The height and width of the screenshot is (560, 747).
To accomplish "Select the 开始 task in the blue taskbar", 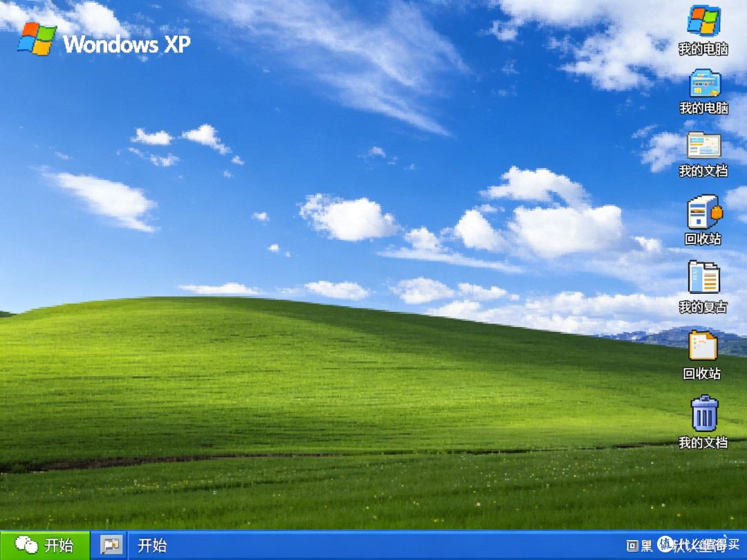I will pyautogui.click(x=152, y=545).
